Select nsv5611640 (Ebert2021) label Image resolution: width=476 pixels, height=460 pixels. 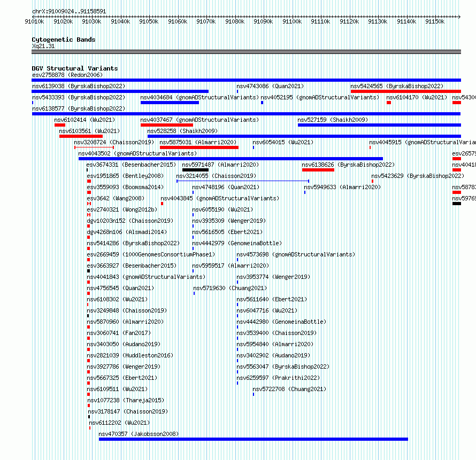click(x=272, y=299)
